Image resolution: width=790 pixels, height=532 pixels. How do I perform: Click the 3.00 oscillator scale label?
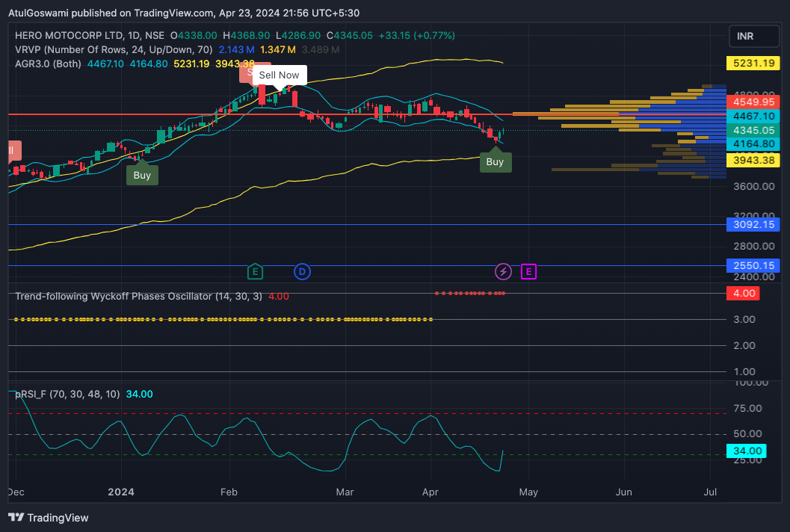point(744,319)
